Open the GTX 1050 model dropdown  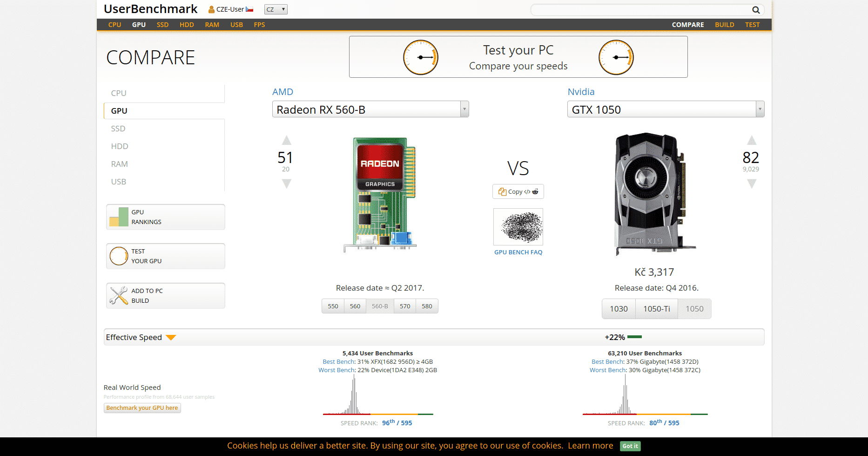[x=760, y=109]
